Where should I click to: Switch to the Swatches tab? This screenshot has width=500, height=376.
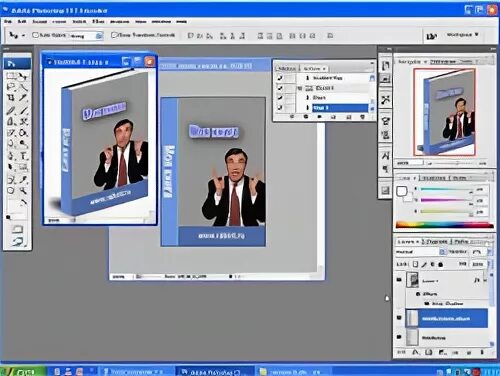(x=433, y=178)
